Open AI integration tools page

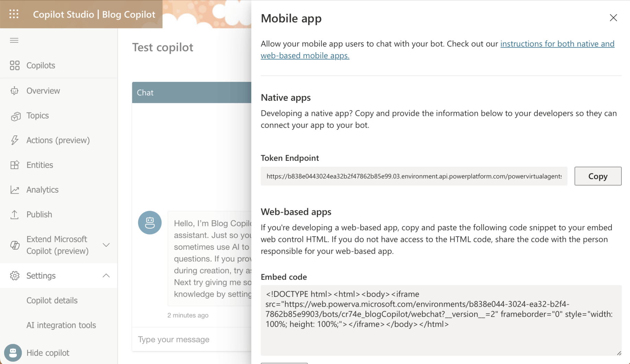click(61, 325)
